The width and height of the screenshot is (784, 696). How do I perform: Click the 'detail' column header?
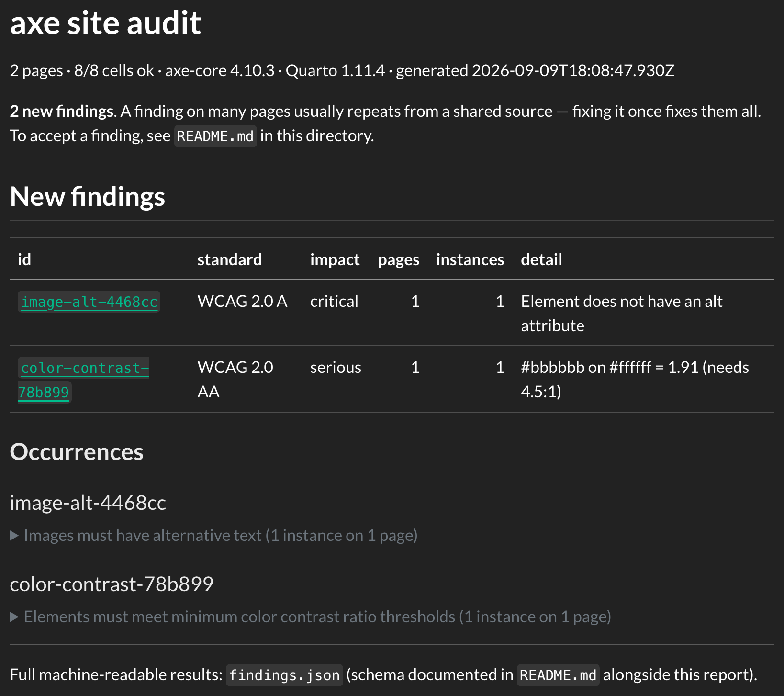(541, 259)
